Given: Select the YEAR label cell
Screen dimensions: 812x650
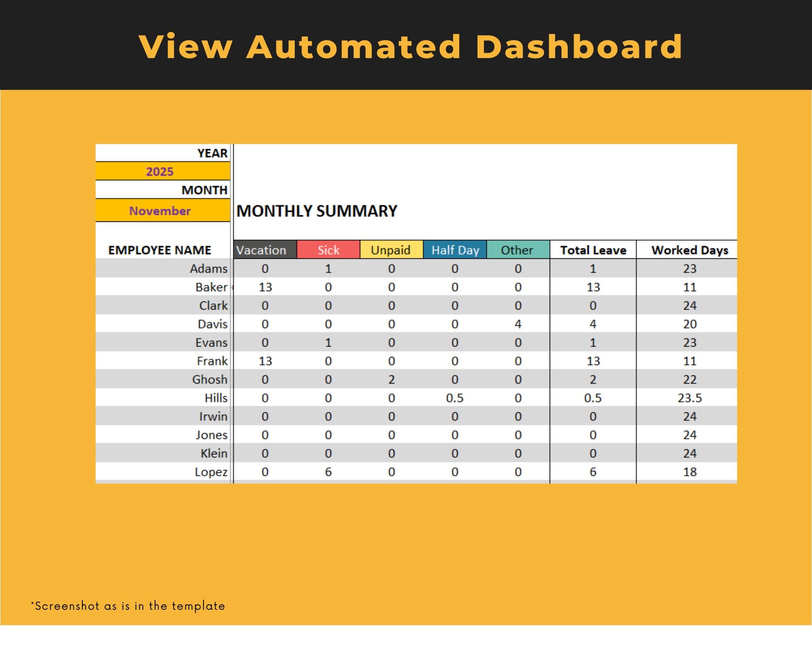Looking at the screenshot, I should (x=162, y=153).
